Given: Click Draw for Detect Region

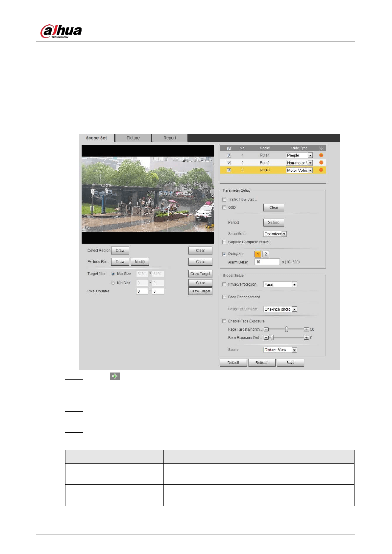Looking at the screenshot, I should [x=120, y=251].
